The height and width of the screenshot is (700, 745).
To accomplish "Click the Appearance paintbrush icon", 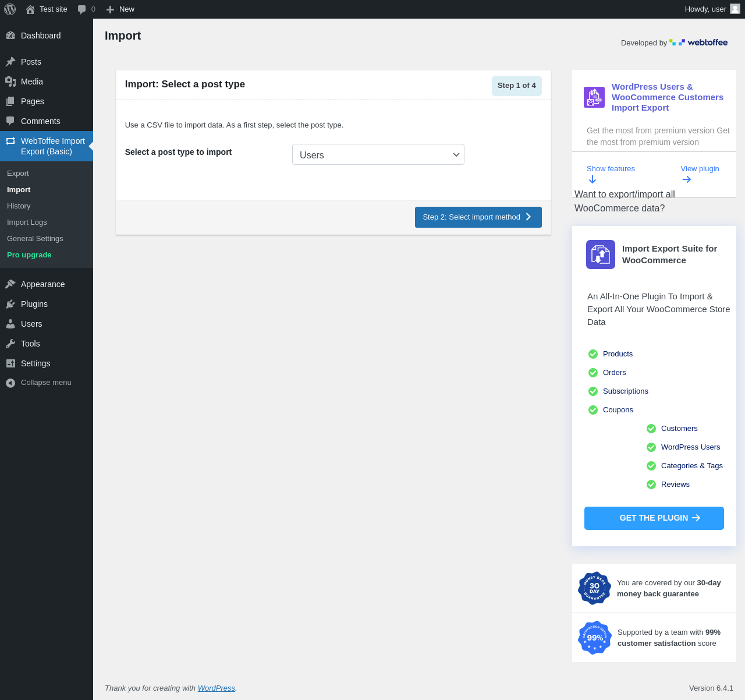I will [10, 284].
